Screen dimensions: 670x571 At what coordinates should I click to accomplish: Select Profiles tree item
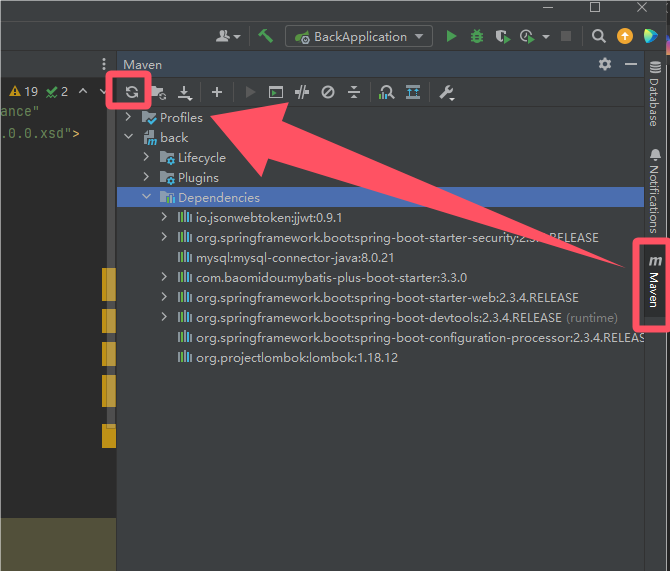tap(181, 118)
